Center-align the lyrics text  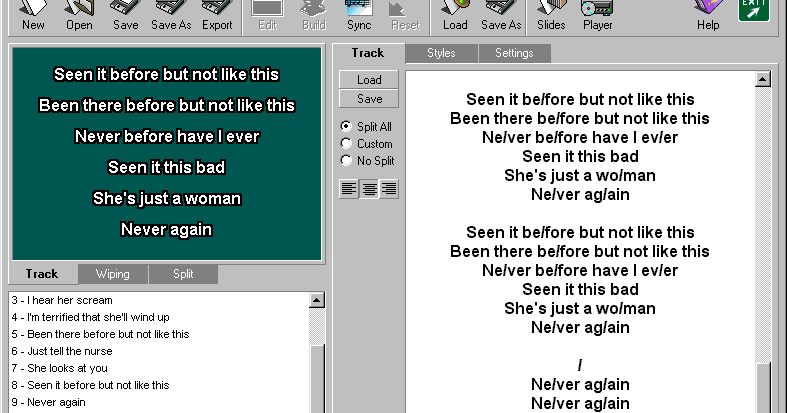click(x=369, y=189)
